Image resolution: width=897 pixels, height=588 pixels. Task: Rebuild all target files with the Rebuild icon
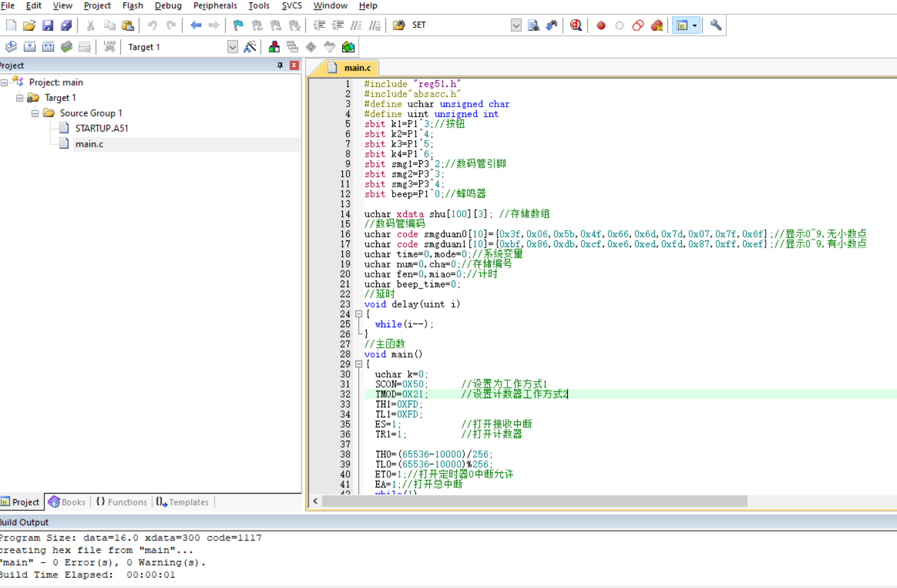(48, 47)
